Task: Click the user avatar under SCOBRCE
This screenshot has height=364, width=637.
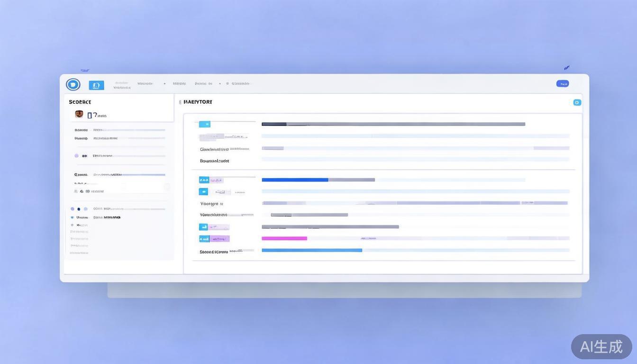Action: point(79,114)
